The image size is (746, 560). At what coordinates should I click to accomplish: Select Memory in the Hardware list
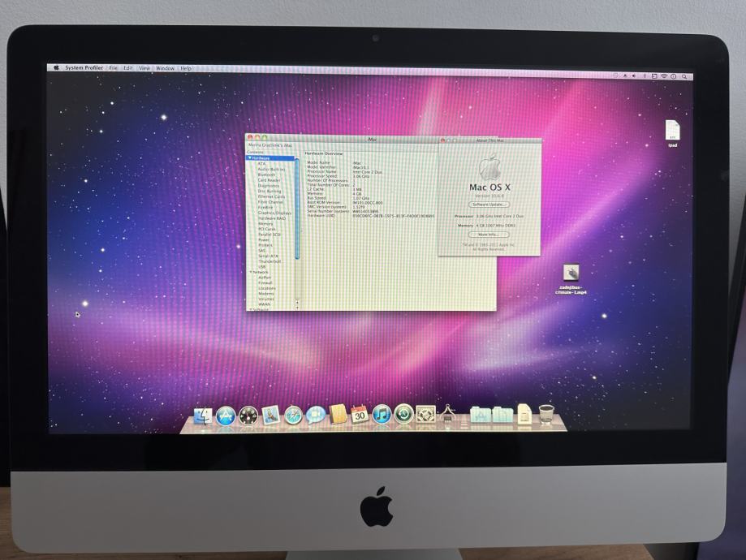coord(265,224)
